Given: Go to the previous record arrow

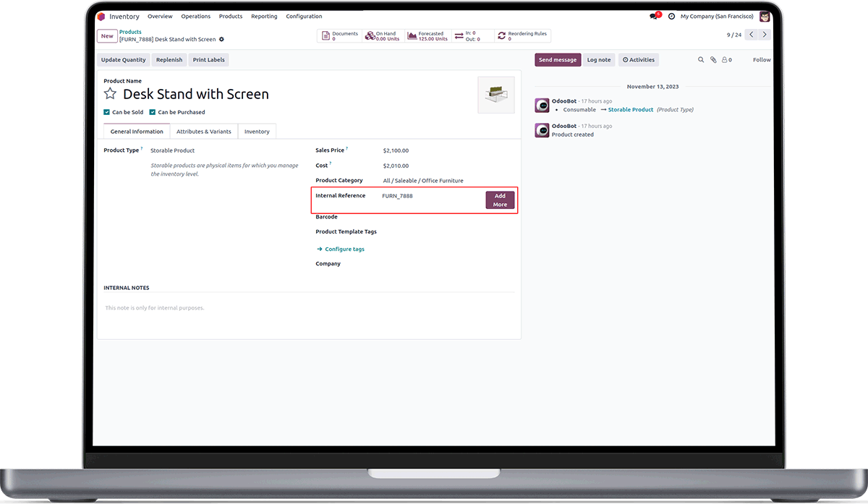Looking at the screenshot, I should click(752, 35).
